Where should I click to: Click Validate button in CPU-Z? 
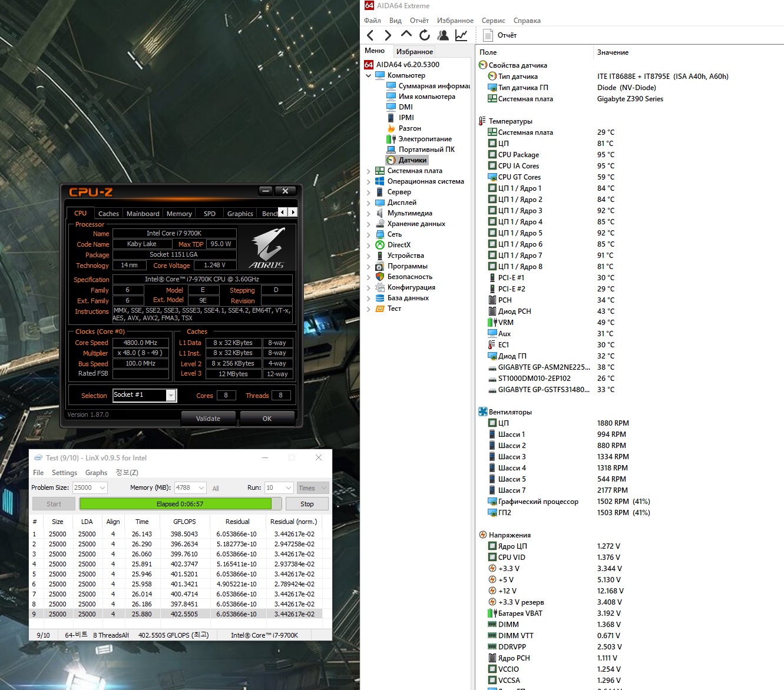[x=208, y=419]
